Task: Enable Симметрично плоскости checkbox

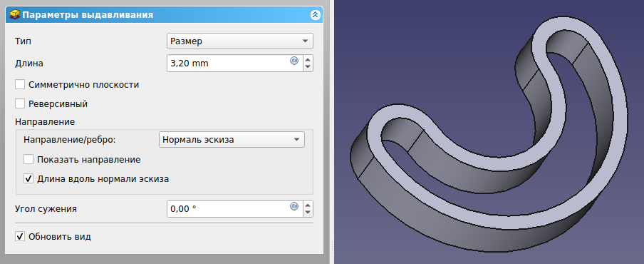Action: [20, 85]
